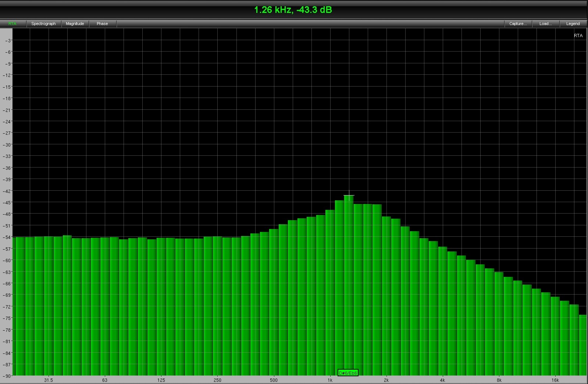Click the Capture... button
The height and width of the screenshot is (384, 588).
click(518, 24)
